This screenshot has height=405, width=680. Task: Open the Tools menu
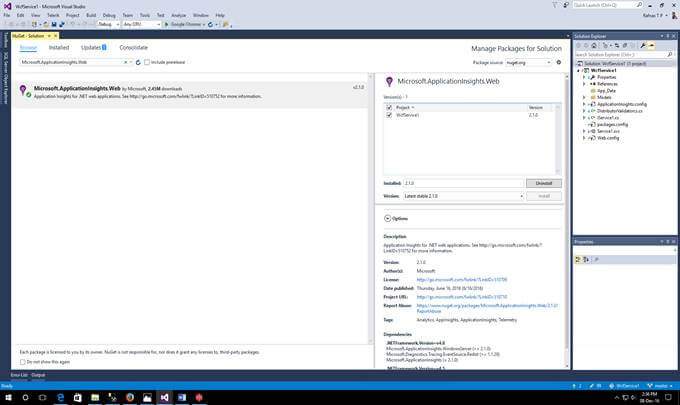(145, 15)
